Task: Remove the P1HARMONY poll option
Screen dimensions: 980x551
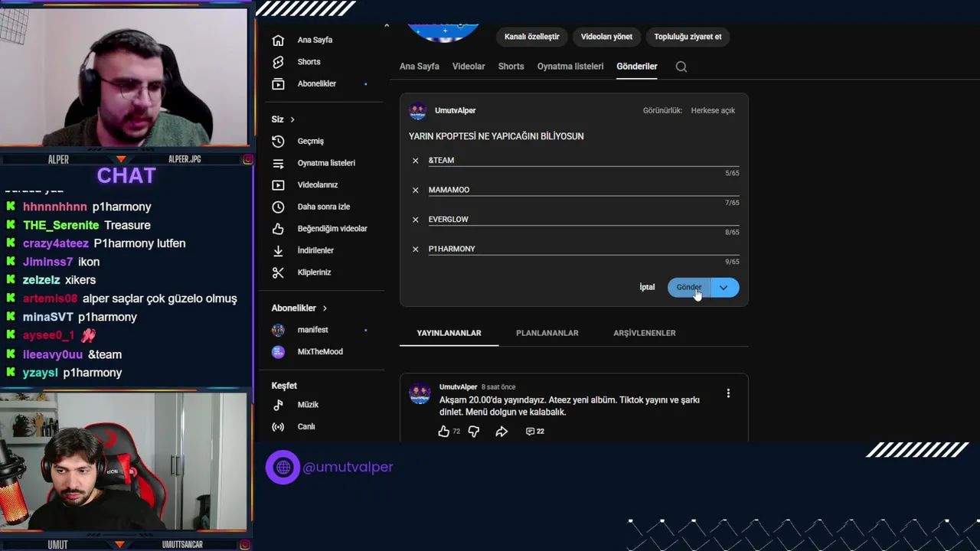Action: (x=416, y=249)
